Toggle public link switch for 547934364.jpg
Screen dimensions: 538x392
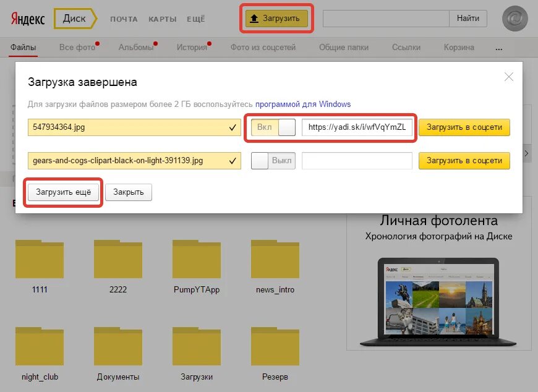point(273,127)
